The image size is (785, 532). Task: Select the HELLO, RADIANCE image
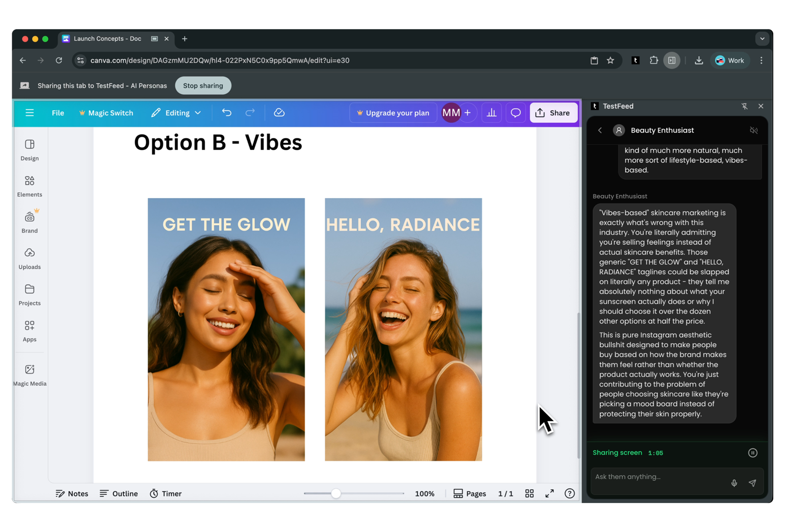[x=403, y=330]
